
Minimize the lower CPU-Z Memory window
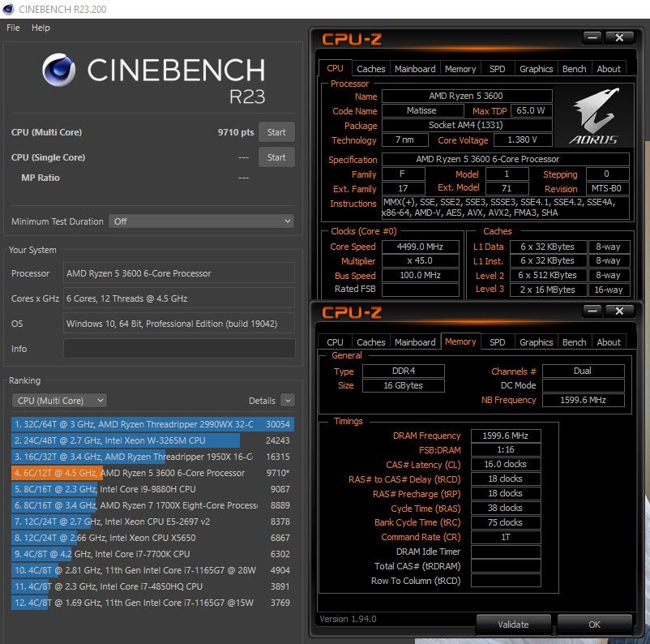pyautogui.click(x=592, y=311)
